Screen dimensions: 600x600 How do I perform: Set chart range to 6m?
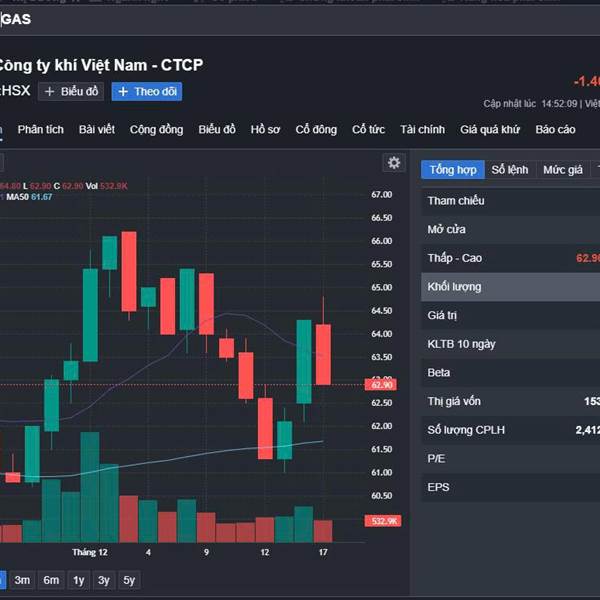click(x=51, y=580)
